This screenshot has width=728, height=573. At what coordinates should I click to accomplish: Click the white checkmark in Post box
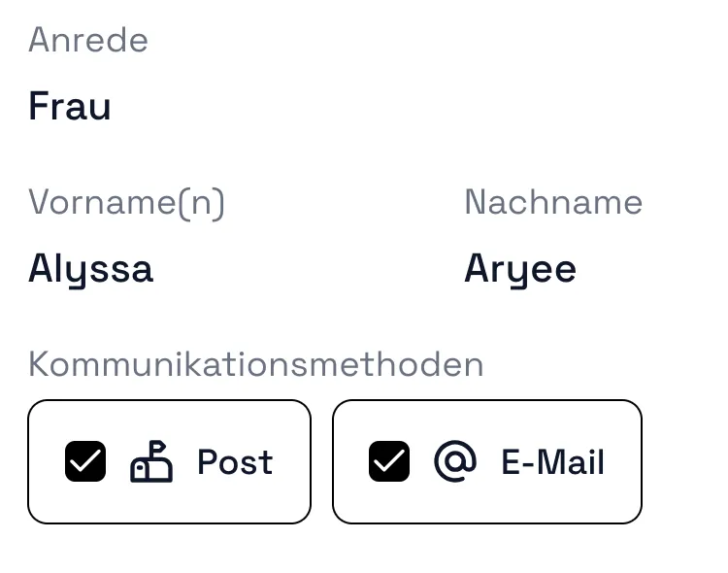coord(85,461)
